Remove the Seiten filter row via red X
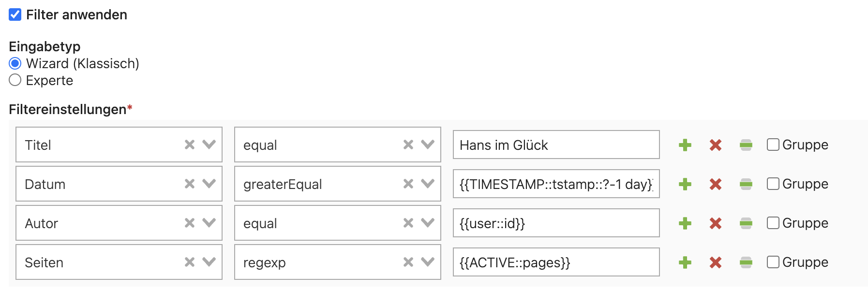The height and width of the screenshot is (290, 868). coord(715,262)
